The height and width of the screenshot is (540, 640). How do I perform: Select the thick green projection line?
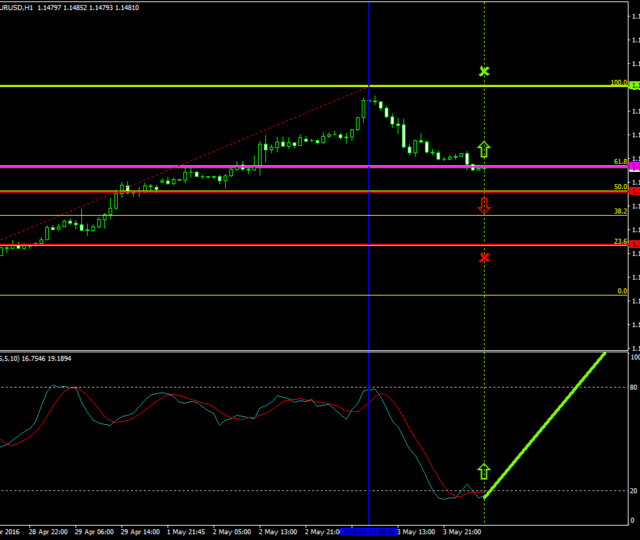pyautogui.click(x=545, y=424)
